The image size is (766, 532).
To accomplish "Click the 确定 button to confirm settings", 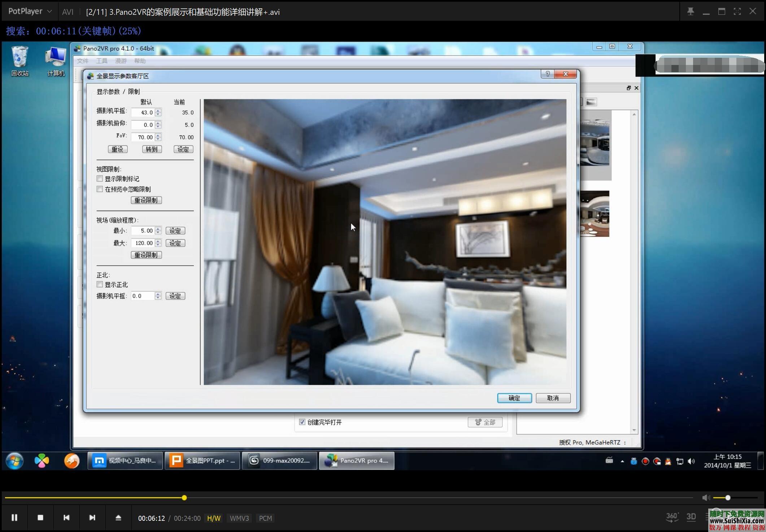I will [x=514, y=398].
